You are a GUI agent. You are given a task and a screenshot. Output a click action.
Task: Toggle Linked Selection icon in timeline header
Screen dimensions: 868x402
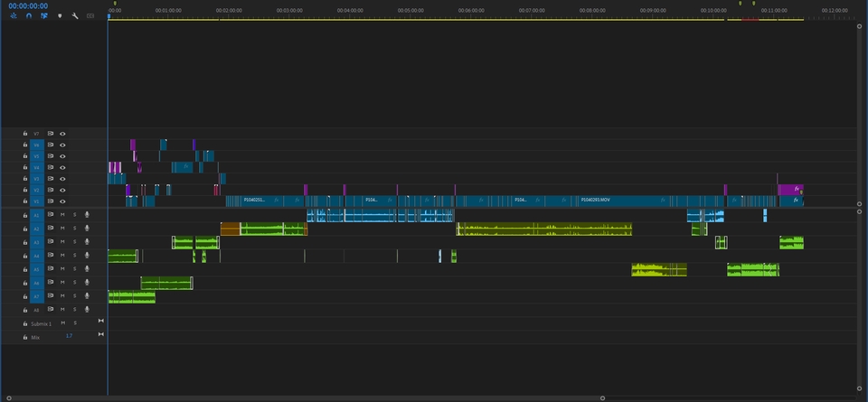coord(43,16)
